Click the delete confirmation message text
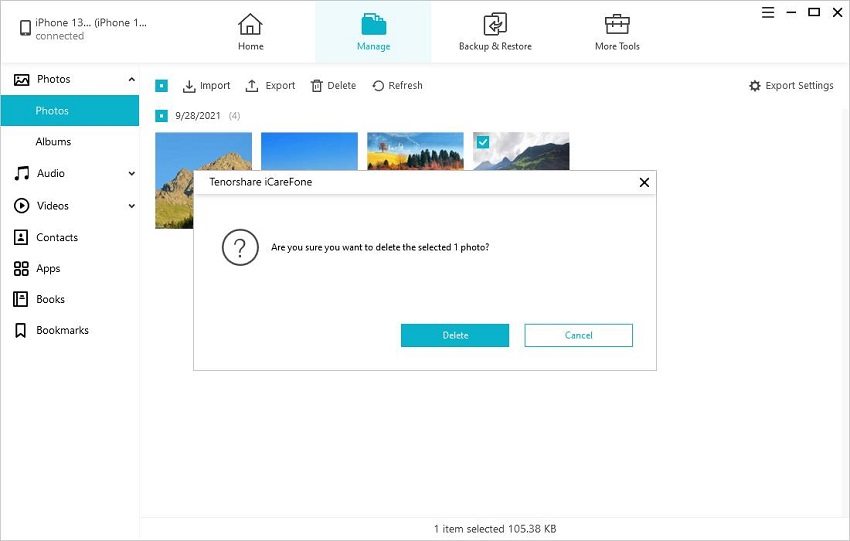850x541 pixels. pos(380,247)
